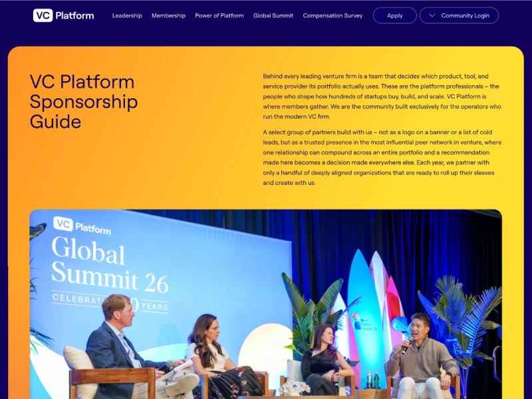The height and width of the screenshot is (399, 532).
Task: Click the VC Platform logo
Action: click(x=63, y=15)
